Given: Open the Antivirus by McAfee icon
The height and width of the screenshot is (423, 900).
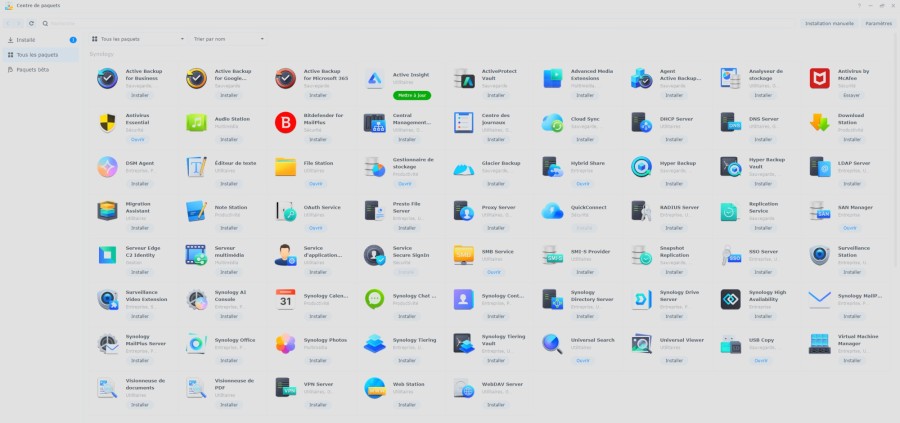Looking at the screenshot, I should point(820,79).
